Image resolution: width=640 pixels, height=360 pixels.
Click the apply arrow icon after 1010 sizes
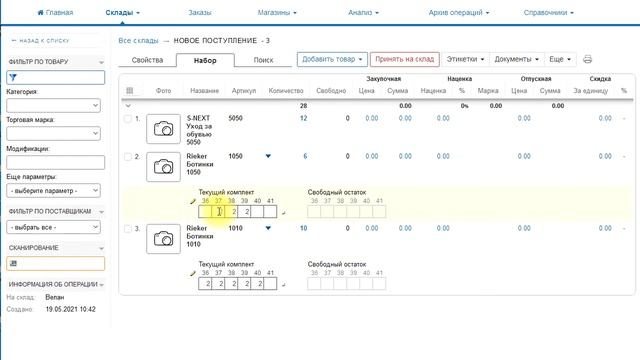click(284, 284)
